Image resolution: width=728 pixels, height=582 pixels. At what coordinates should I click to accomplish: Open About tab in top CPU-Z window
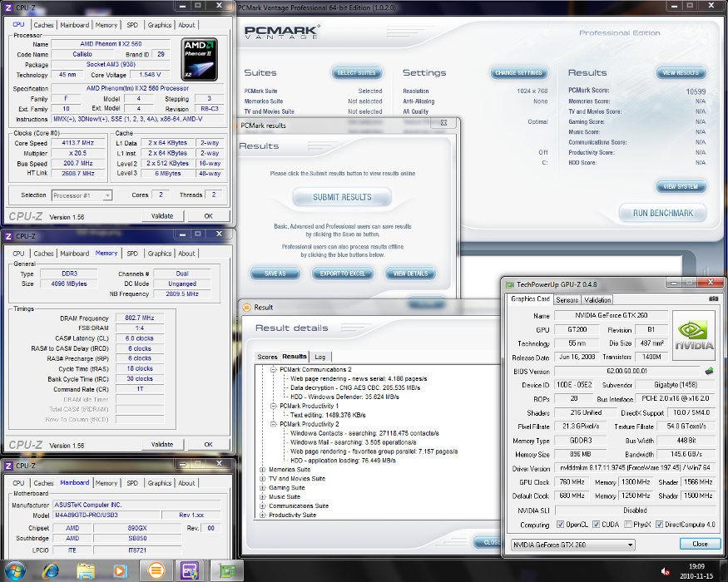tap(186, 25)
